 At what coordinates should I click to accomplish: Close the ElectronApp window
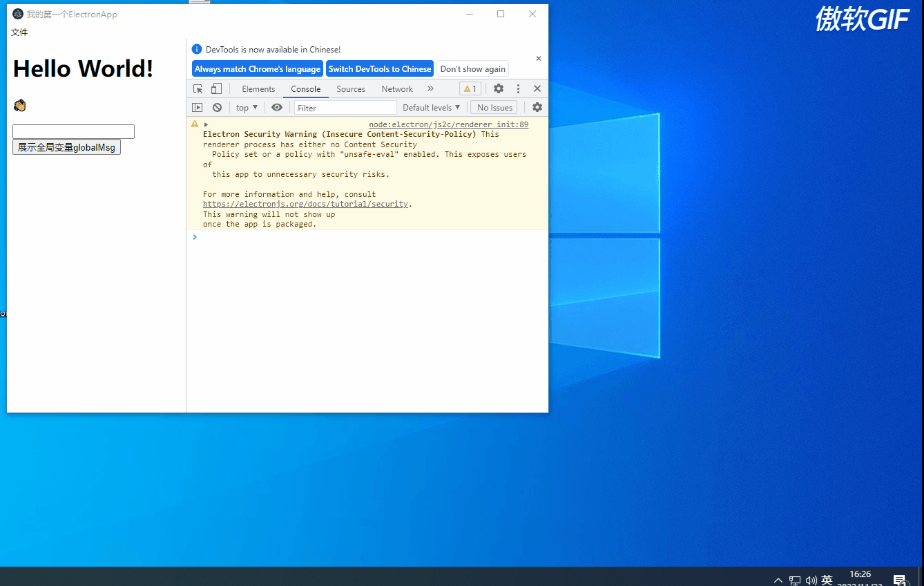(532, 14)
